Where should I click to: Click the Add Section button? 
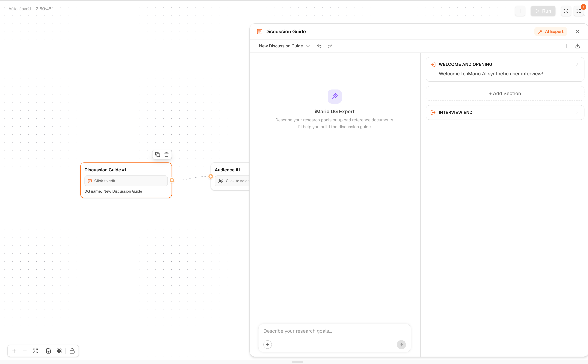pos(505,93)
